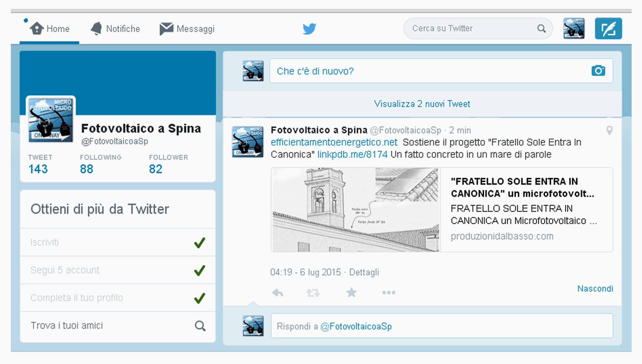This screenshot has width=642, height=364.
Task: Click the Segui 5 account text
Action: 65,270
